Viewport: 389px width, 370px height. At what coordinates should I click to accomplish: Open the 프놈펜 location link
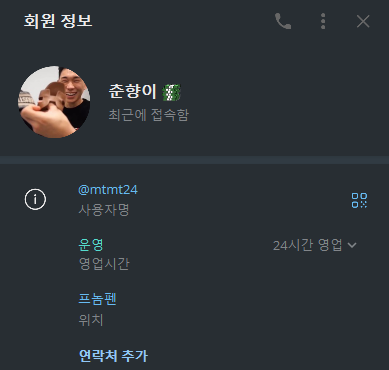pyautogui.click(x=97, y=299)
